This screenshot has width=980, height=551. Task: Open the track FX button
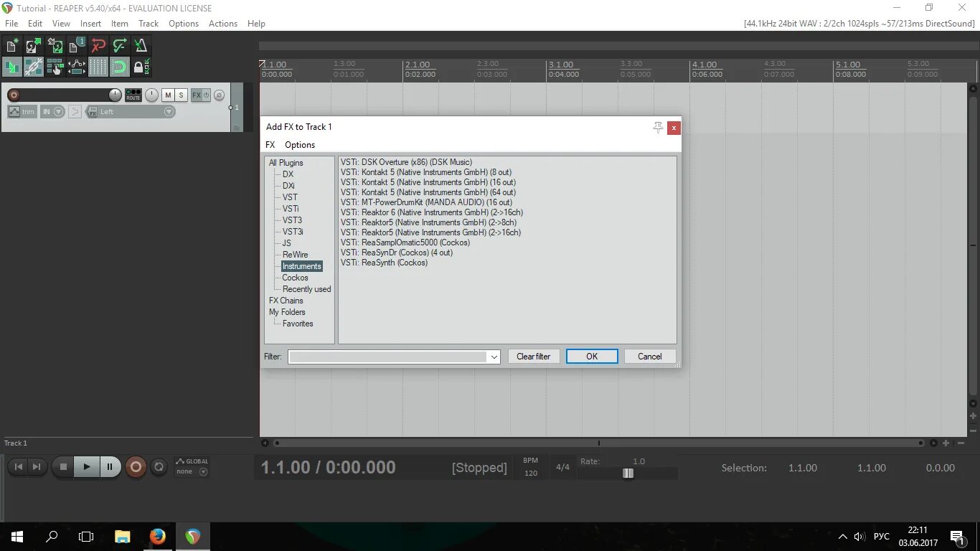pos(197,95)
